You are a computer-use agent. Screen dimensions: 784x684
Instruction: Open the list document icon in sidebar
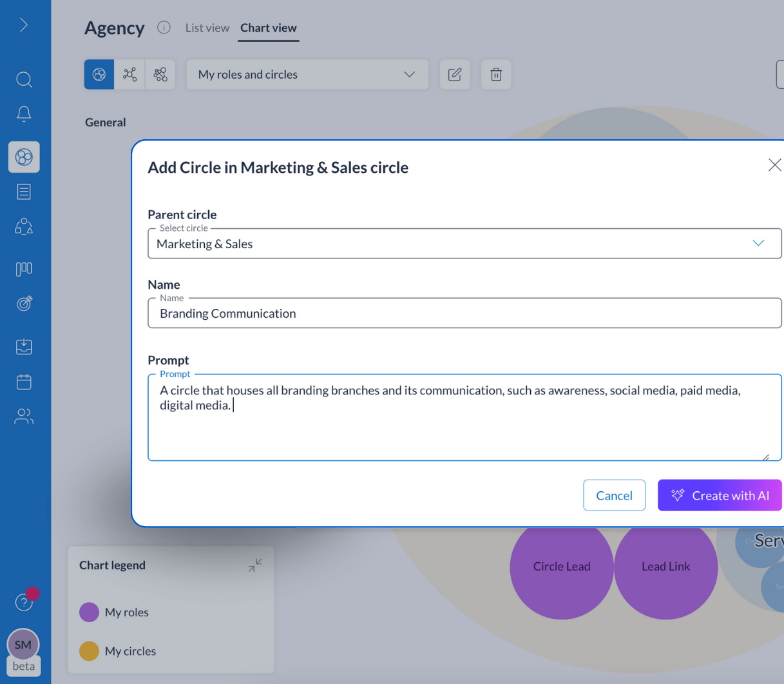24,191
